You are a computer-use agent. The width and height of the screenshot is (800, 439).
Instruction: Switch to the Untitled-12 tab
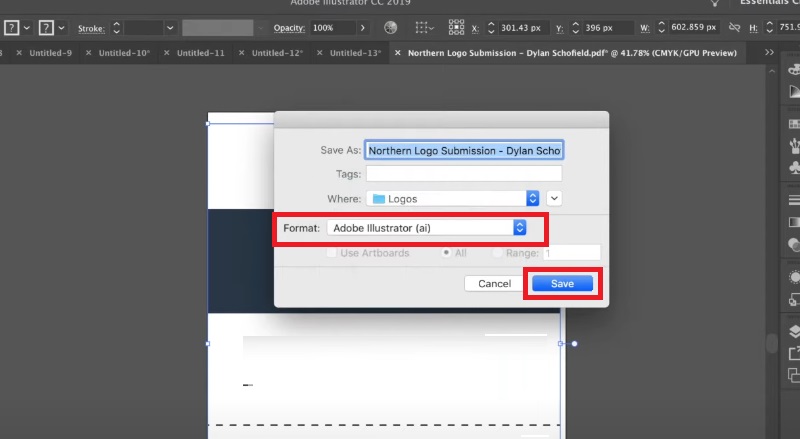click(277, 53)
